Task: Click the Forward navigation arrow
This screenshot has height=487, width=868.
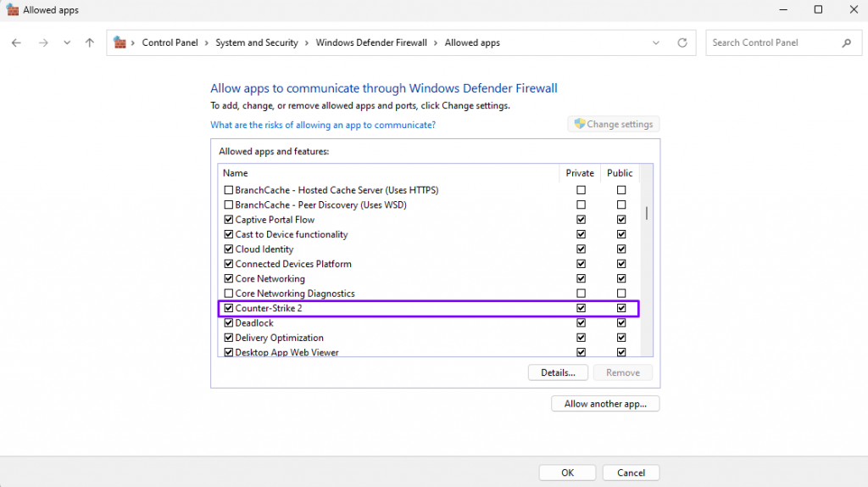Action: [x=43, y=43]
